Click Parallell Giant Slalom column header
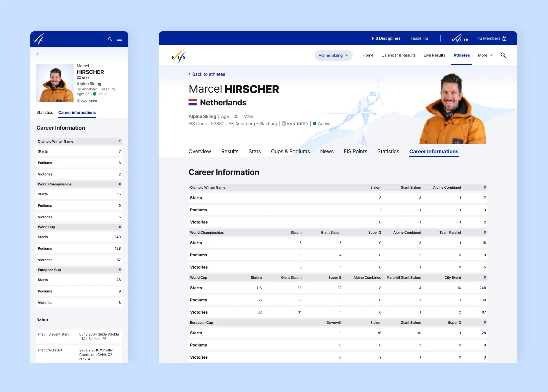This screenshot has width=548, height=392. [404, 278]
